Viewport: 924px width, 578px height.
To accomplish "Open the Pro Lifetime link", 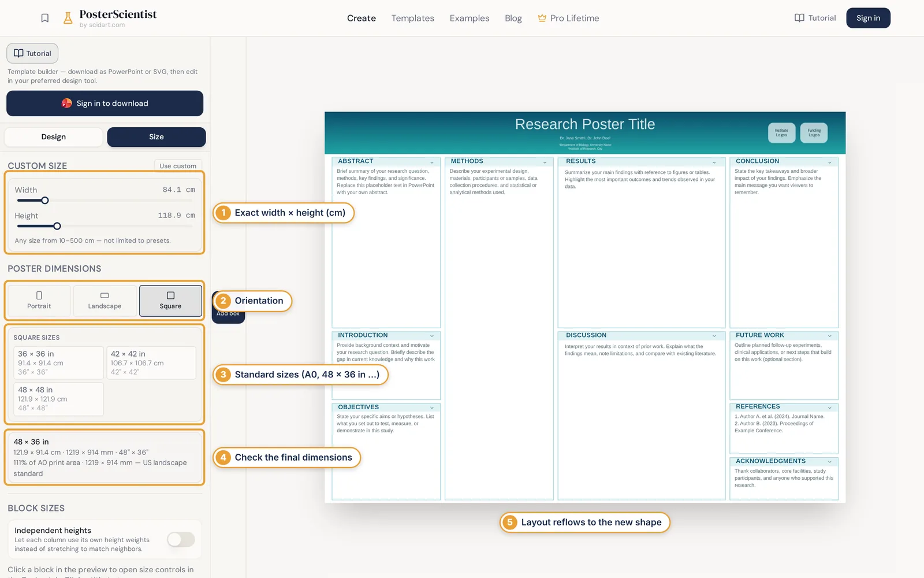I will coord(569,18).
